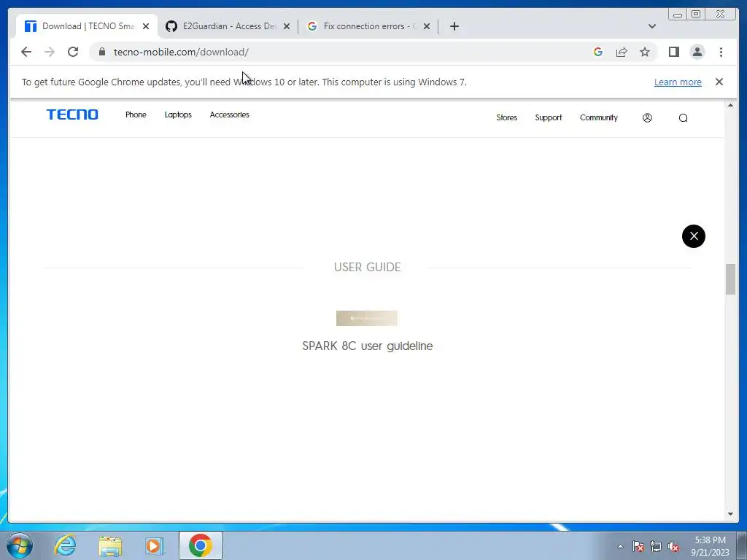This screenshot has height=560, width=747.
Task: Close the Fix connection errors tab
Action: 427,26
